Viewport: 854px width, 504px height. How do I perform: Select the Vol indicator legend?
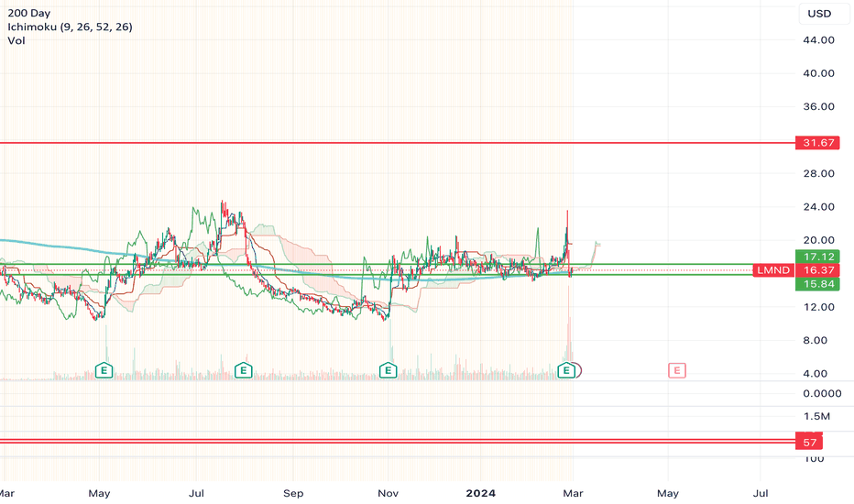click(16, 40)
